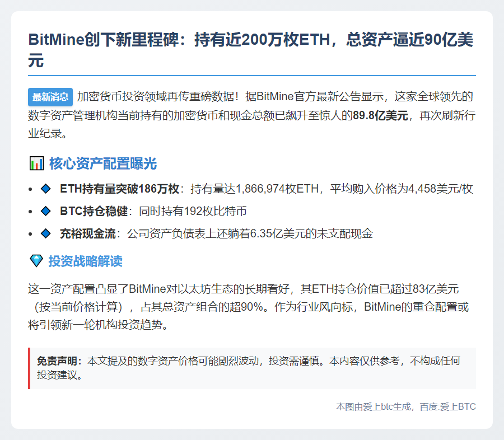Click the blue diamond before BTC持仓稳健
The width and height of the screenshot is (504, 440).
pos(46,212)
